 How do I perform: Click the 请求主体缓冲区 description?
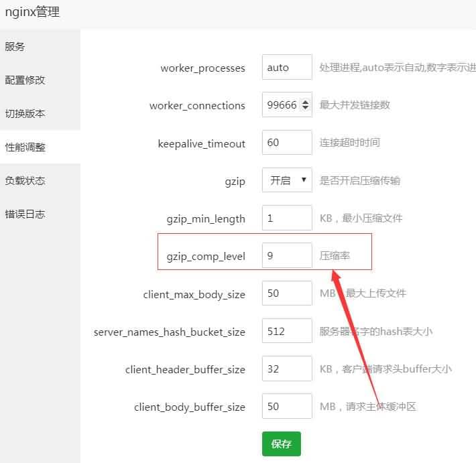pos(381,406)
